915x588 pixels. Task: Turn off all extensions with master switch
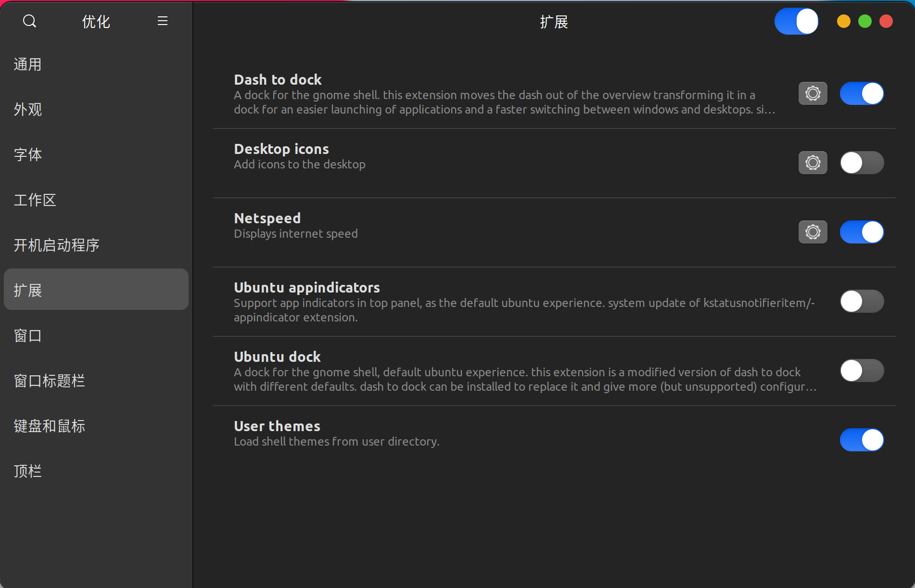(796, 21)
